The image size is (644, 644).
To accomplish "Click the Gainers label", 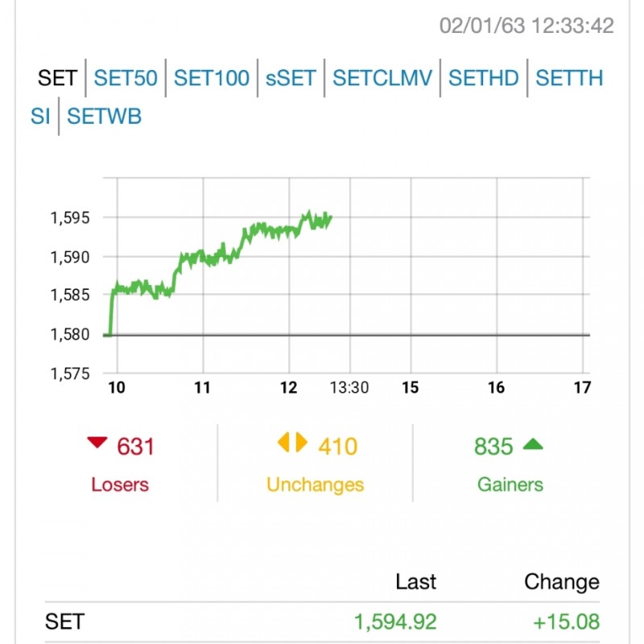I will (x=510, y=485).
